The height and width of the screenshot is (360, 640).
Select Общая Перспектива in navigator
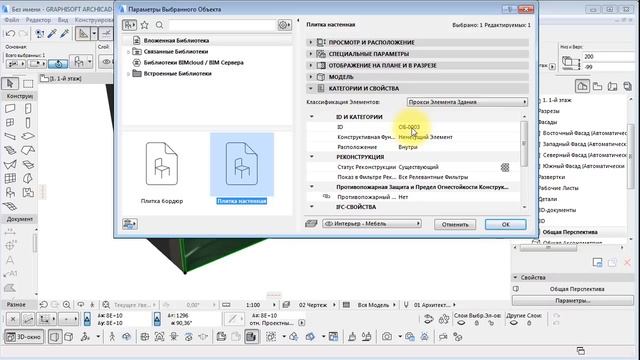(570, 232)
